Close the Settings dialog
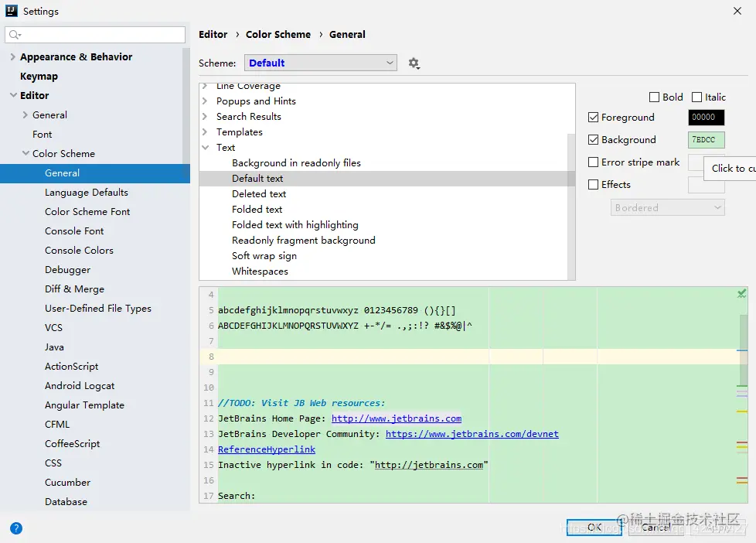 click(x=737, y=11)
